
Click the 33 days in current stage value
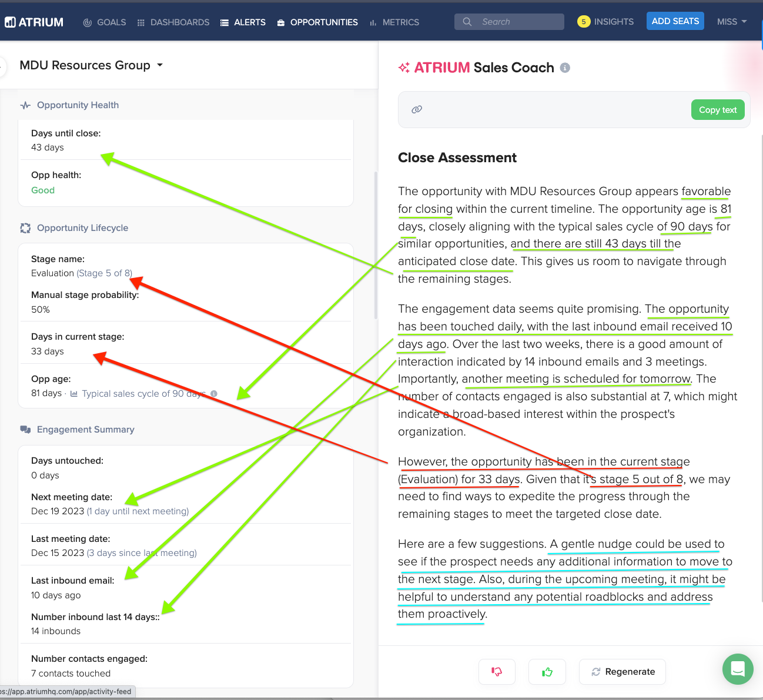(48, 351)
